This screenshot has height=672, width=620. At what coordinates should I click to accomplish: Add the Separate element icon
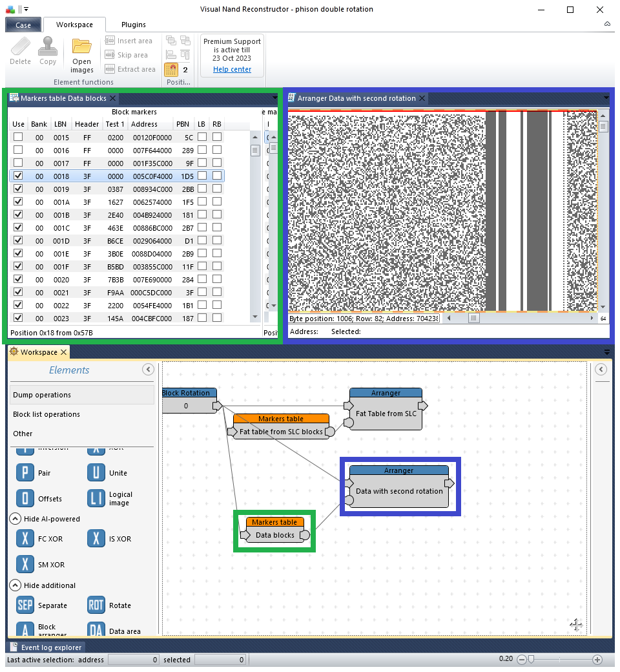coord(25,605)
